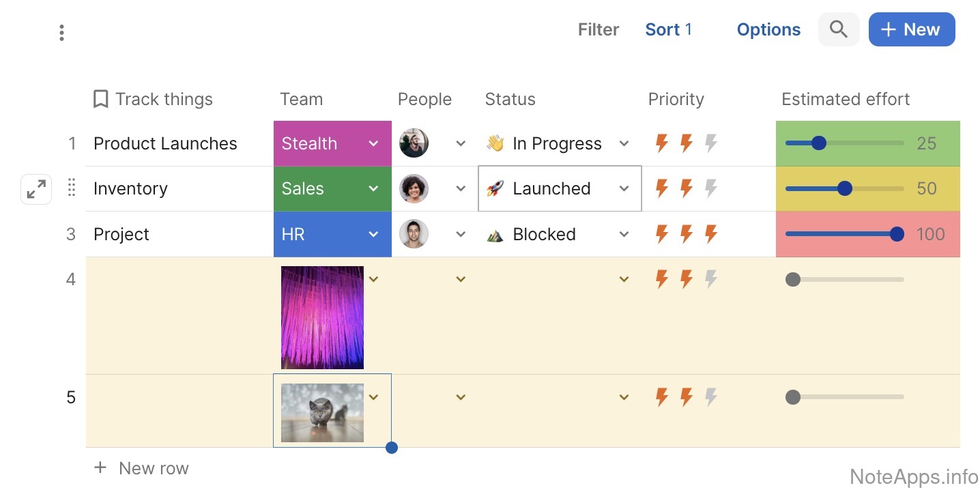Open the Filter menu

pyautogui.click(x=598, y=29)
